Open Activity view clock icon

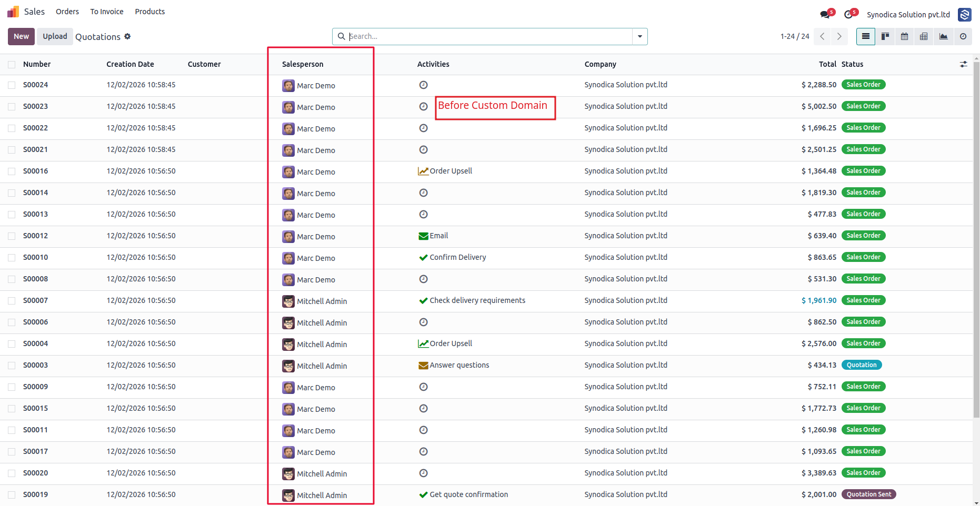coord(963,36)
